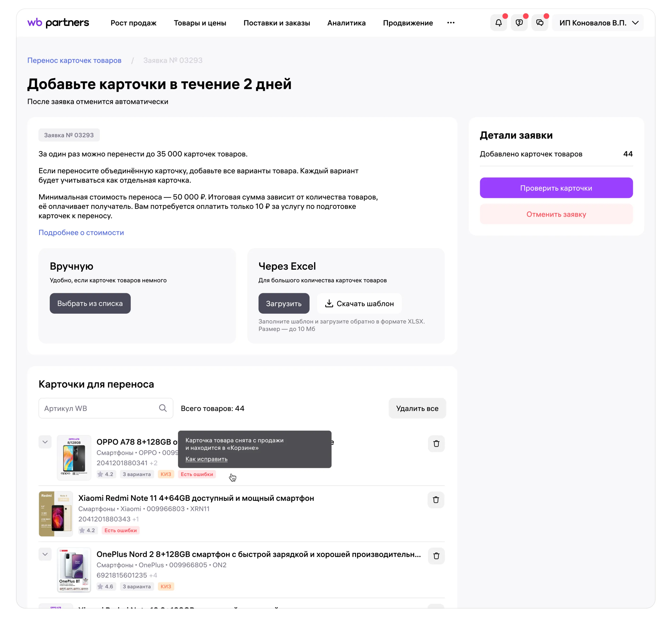Viewport: 672px width, 617px height.
Task: Click the Скачать шаблон download button
Action: click(x=359, y=304)
